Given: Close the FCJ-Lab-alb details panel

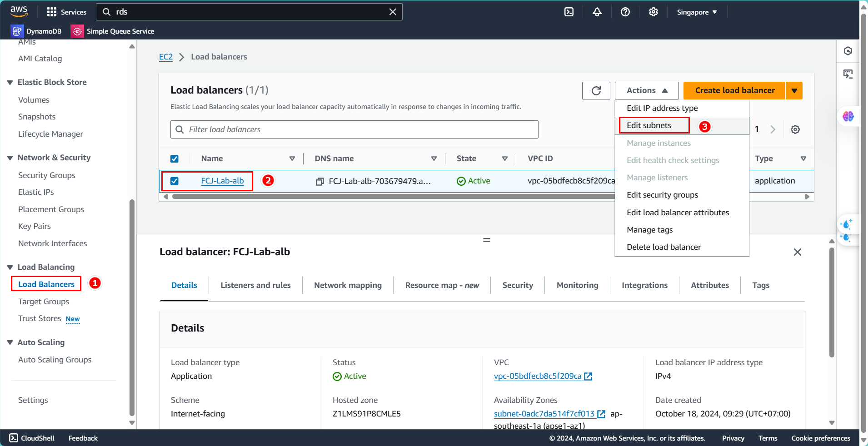Looking at the screenshot, I should [x=798, y=252].
